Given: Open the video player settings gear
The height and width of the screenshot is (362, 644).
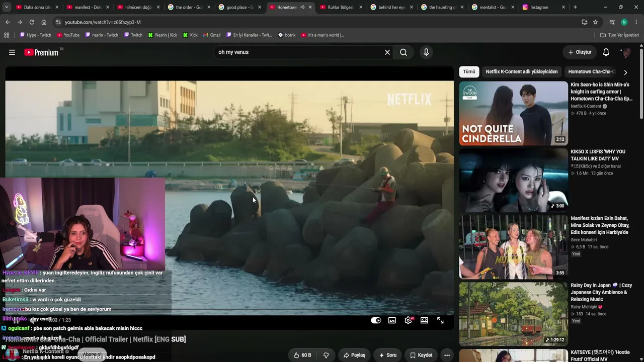Looking at the screenshot, I should pos(408,320).
